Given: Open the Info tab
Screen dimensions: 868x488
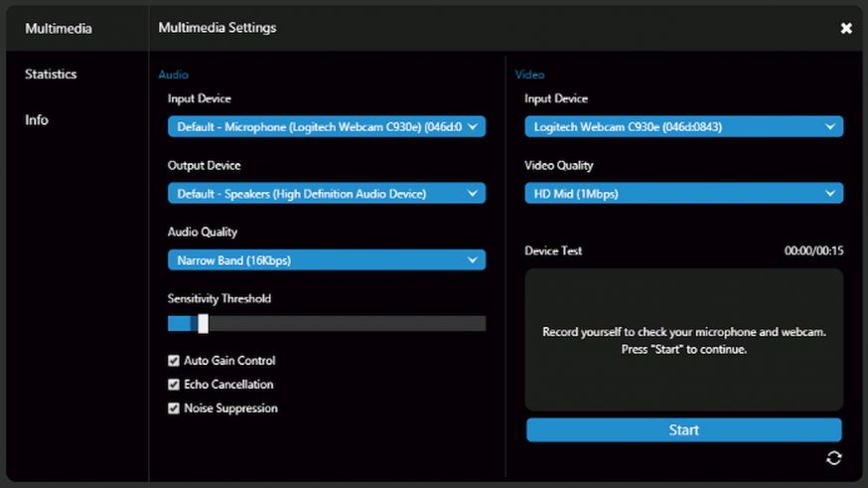Looking at the screenshot, I should tap(37, 120).
